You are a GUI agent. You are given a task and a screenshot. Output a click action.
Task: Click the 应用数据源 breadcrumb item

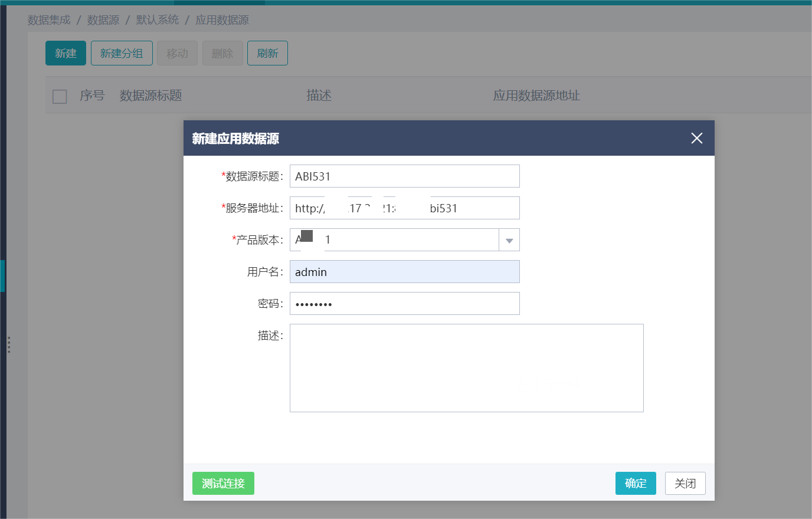(222, 19)
